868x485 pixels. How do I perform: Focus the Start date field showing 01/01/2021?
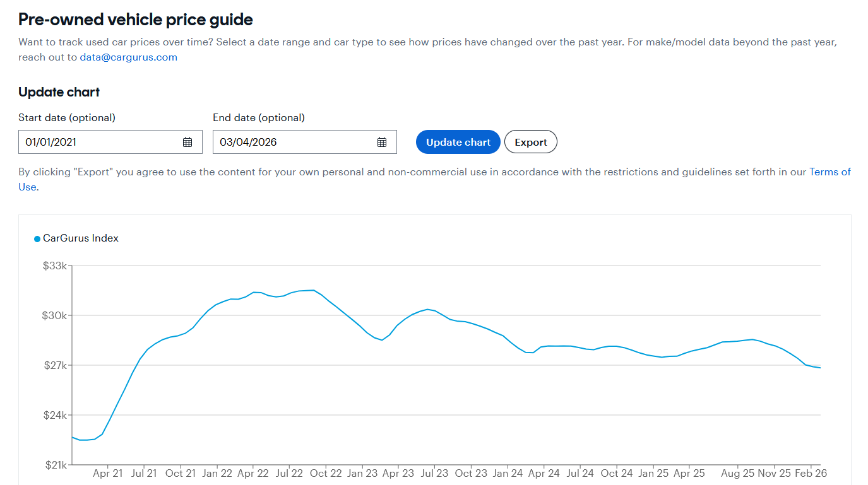pos(101,142)
